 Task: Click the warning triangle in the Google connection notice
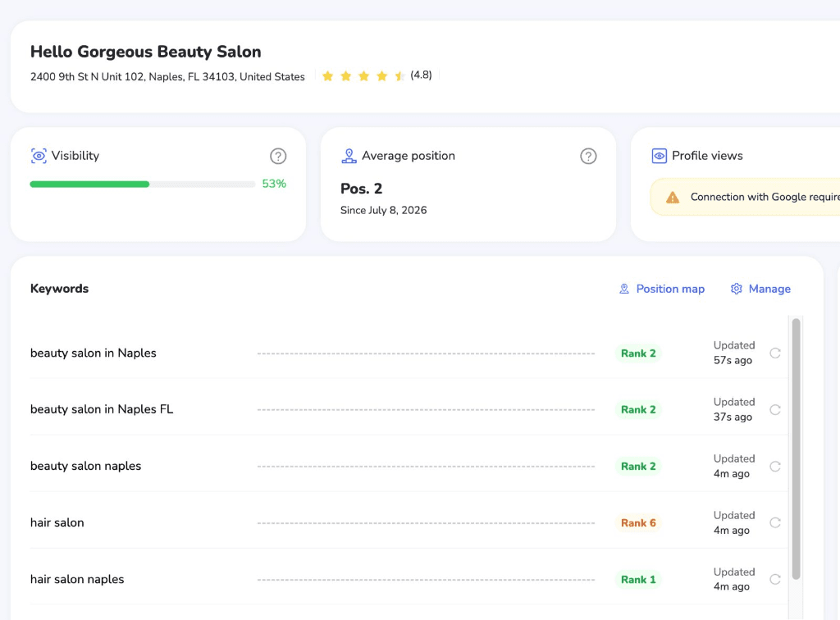(x=673, y=198)
